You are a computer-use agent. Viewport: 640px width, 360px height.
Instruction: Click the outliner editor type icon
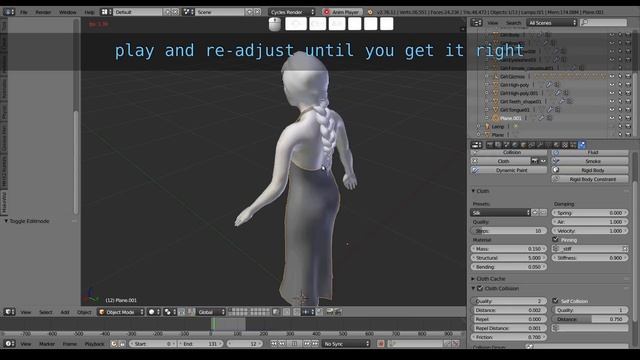[476, 23]
